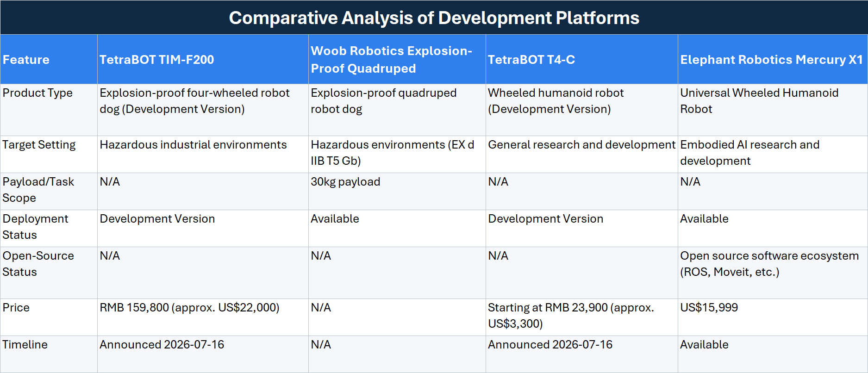Click the title 'Comparative Analysis of Development Platforms'
Screen dimensions: 868x373
(434, 18)
